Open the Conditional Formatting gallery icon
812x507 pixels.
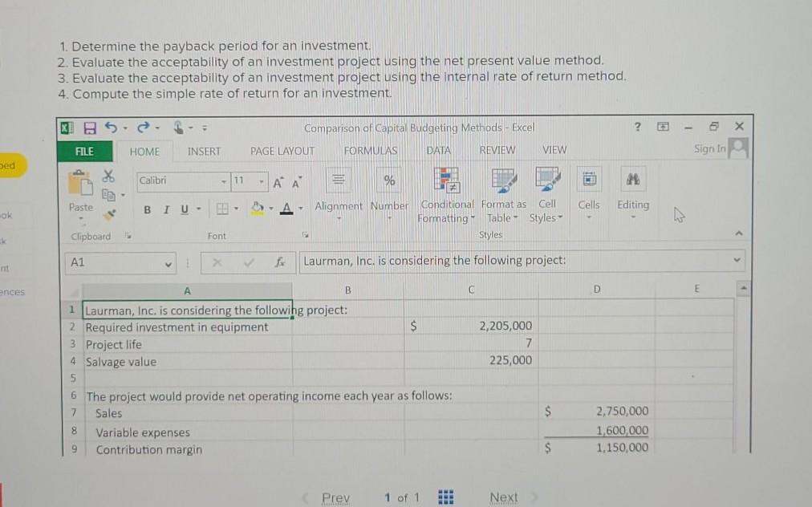(446, 180)
